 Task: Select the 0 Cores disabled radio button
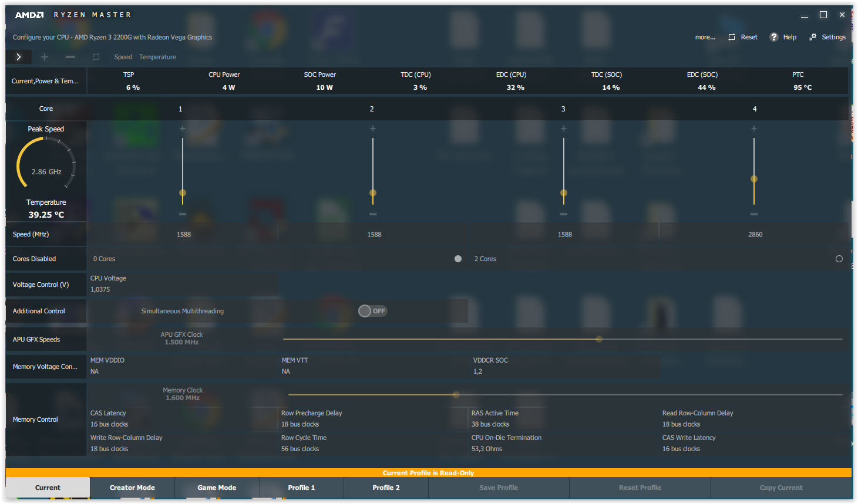point(458,259)
